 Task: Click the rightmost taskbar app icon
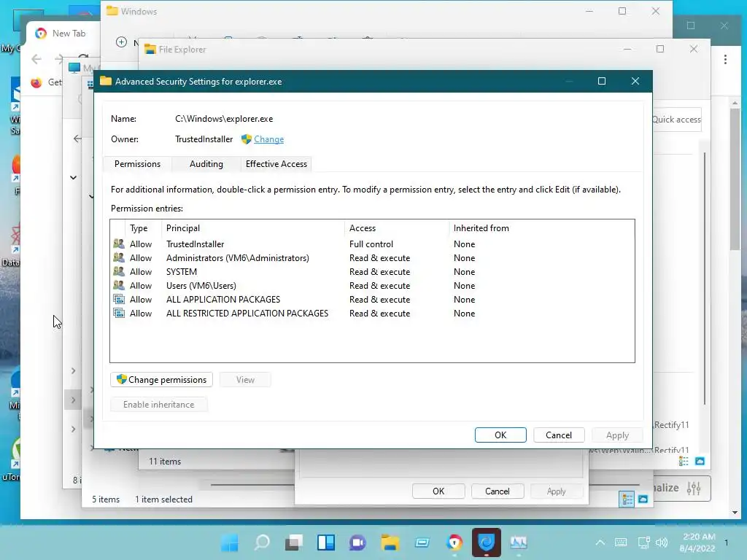tap(519, 542)
